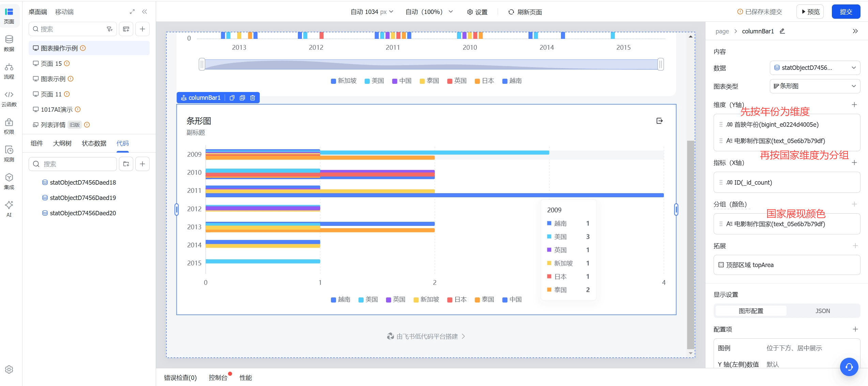Screen dimensions: 868x386
Task: Switch to the 大纲树 tab
Action: tap(62, 143)
